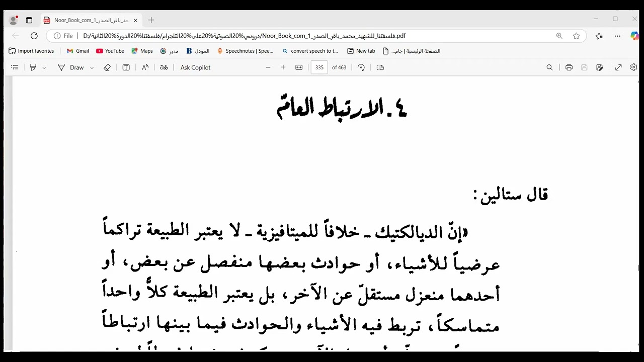Open the Copilot sidebar
The image size is (644, 362).
[634, 36]
